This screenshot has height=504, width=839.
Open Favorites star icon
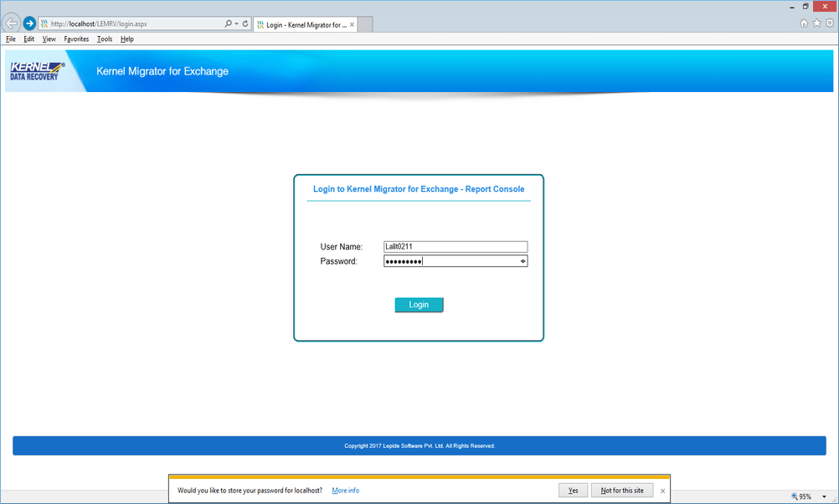(x=816, y=23)
